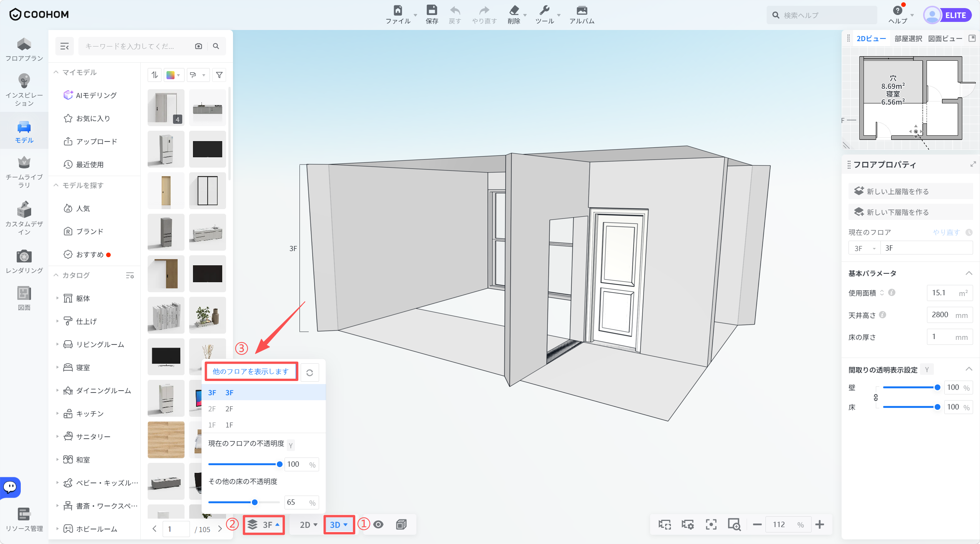Open the 現在のフロア 3F combo box

864,248
